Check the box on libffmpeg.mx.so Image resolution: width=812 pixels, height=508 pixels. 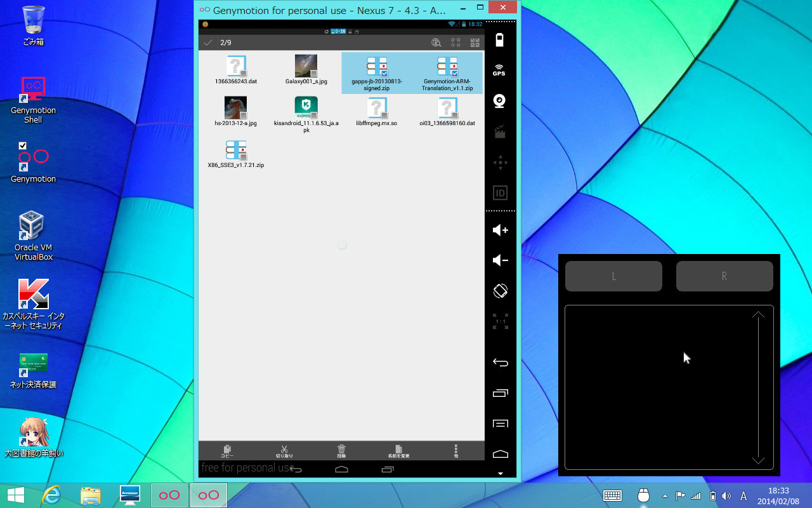click(384, 115)
